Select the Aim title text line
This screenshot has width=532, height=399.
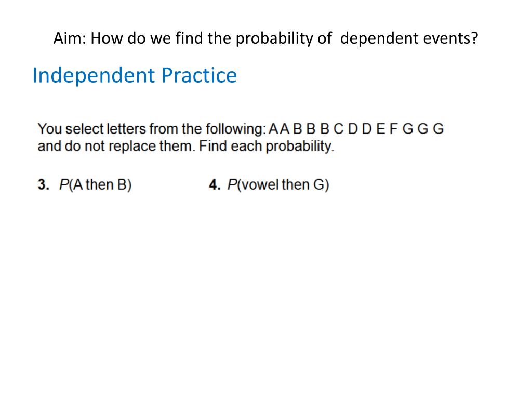265,38
